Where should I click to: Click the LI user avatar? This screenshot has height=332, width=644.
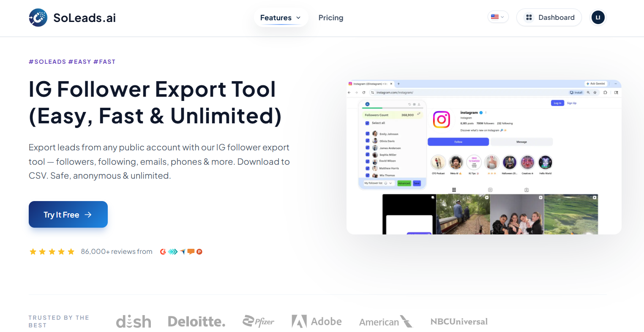tap(598, 17)
